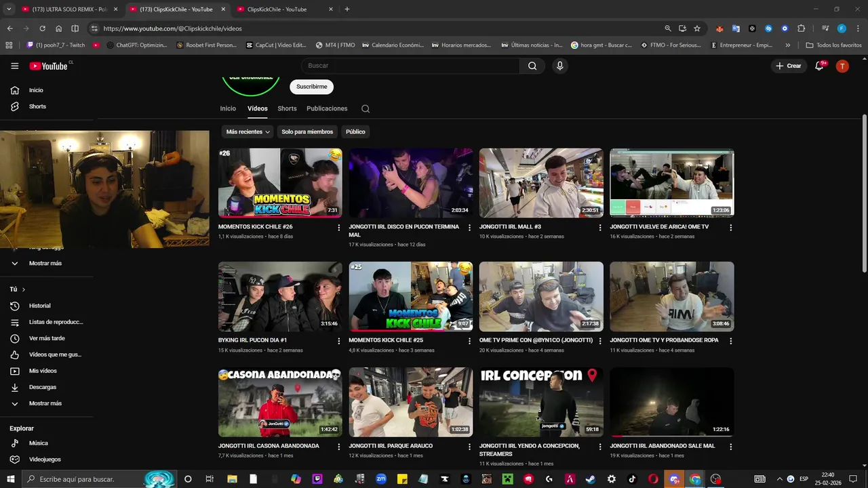
Task: Open the YouTube guide hamburger menu
Action: pyautogui.click(x=15, y=66)
